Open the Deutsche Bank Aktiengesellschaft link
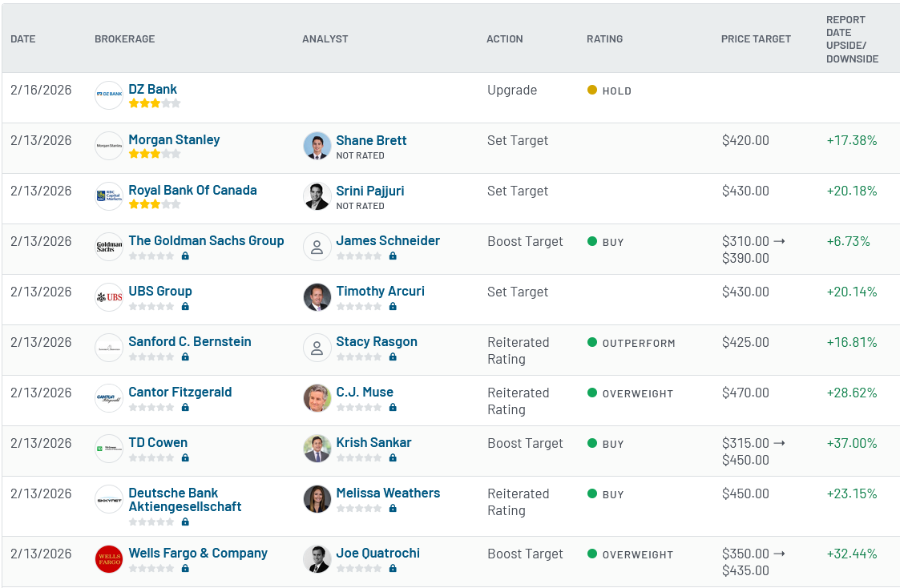900x588 pixels. [185, 500]
